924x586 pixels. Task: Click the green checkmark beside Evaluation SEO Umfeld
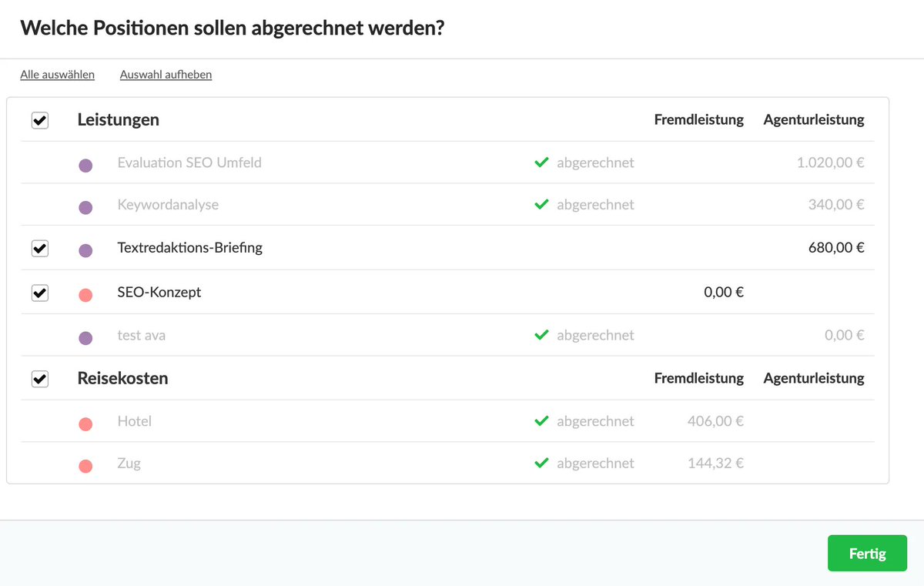(541, 162)
